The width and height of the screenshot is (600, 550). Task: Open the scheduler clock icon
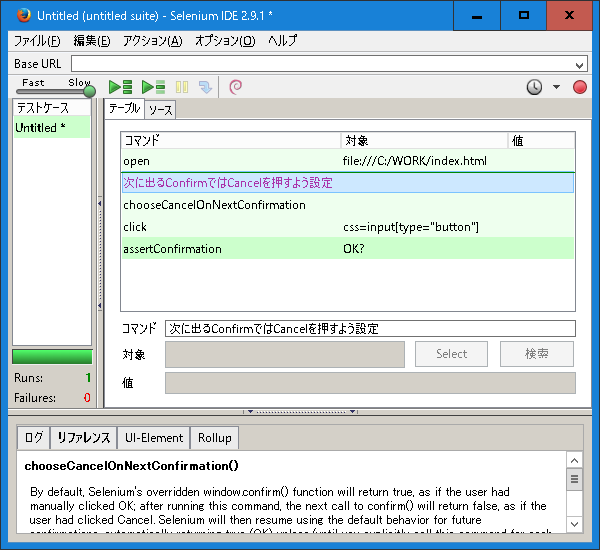pyautogui.click(x=534, y=87)
